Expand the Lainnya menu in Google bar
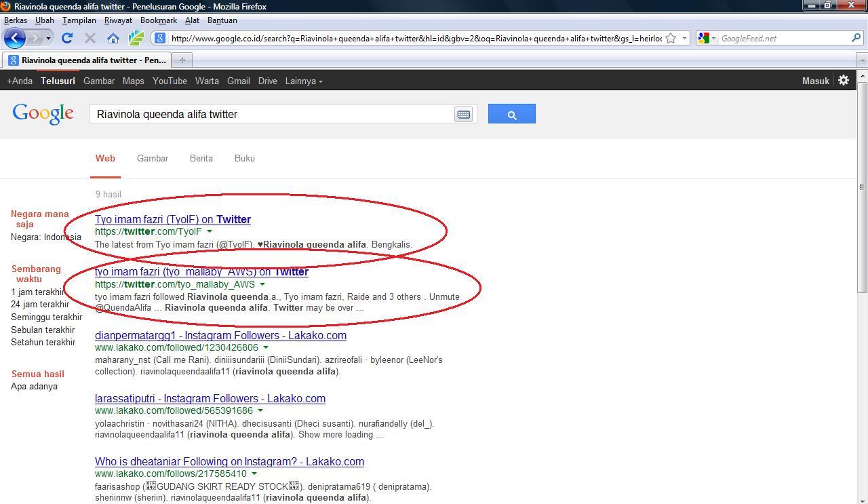This screenshot has height=504, width=868. (303, 81)
